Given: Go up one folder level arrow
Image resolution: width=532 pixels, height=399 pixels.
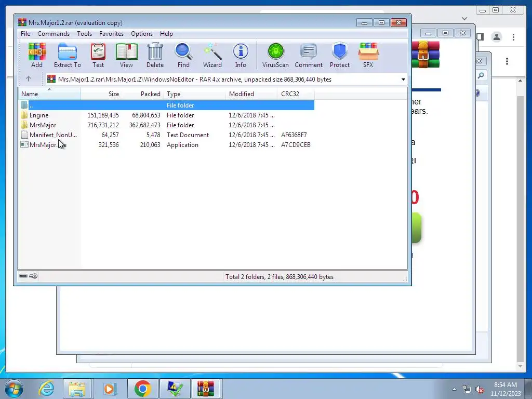Looking at the screenshot, I should click(29, 79).
